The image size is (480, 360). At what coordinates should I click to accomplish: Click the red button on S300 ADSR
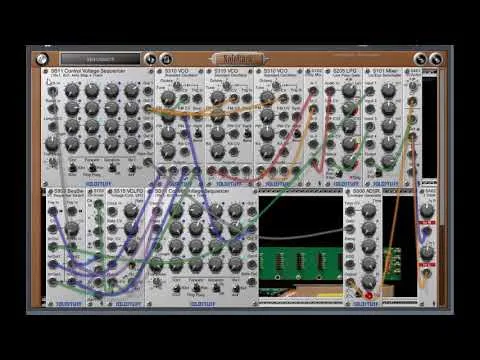click(369, 295)
